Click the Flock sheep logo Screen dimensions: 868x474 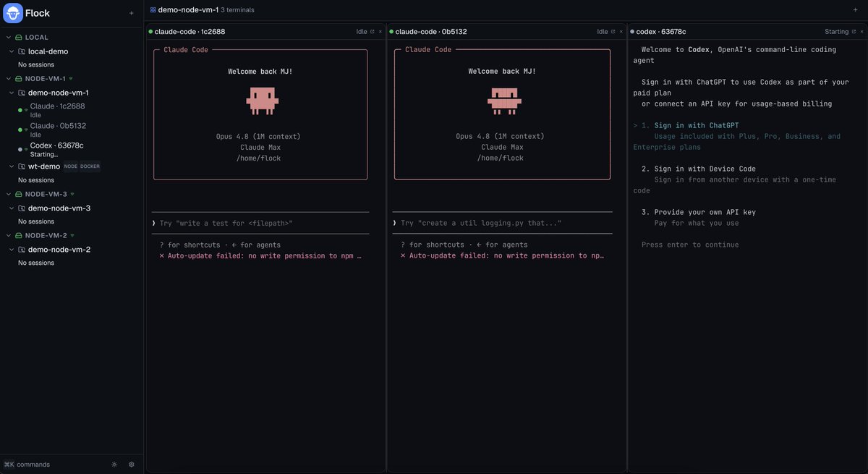click(13, 13)
